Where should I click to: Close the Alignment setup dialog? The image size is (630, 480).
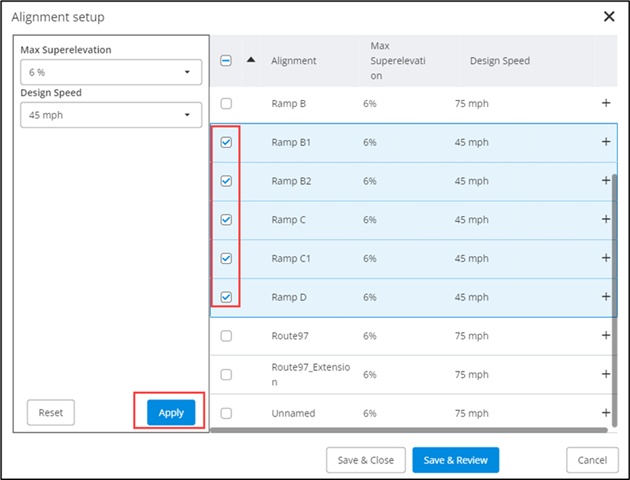(608, 16)
